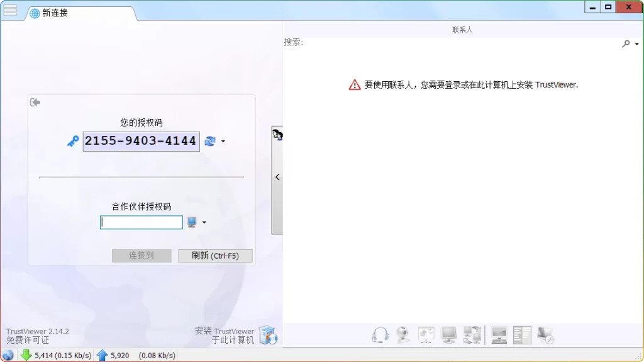Click the install TrustViewer disc icon
This screenshot has height=362, width=644.
tap(269, 335)
